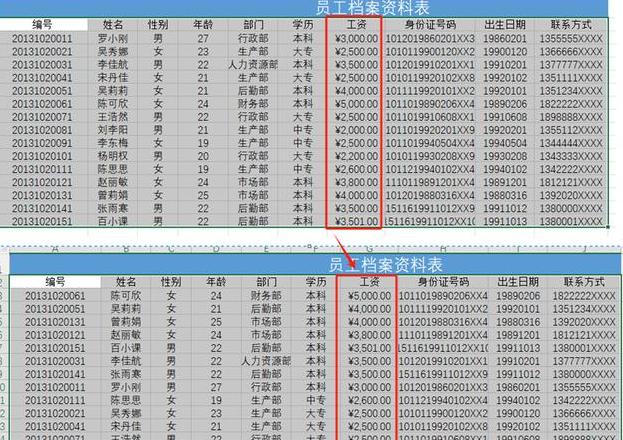Click 曾莉娟 name cell in upper table
This screenshot has height=440, width=623.
[112, 196]
